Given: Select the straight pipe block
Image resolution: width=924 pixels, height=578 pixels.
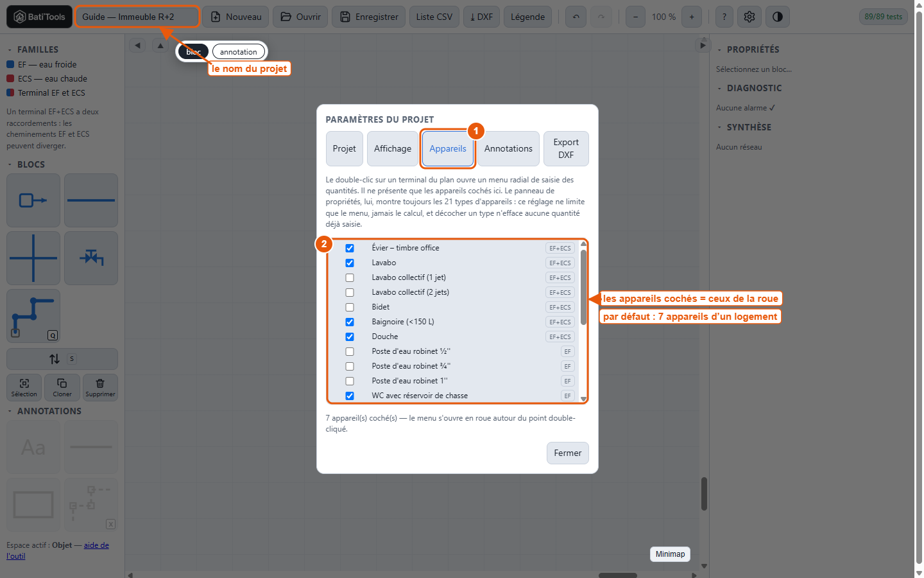Looking at the screenshot, I should click(91, 200).
